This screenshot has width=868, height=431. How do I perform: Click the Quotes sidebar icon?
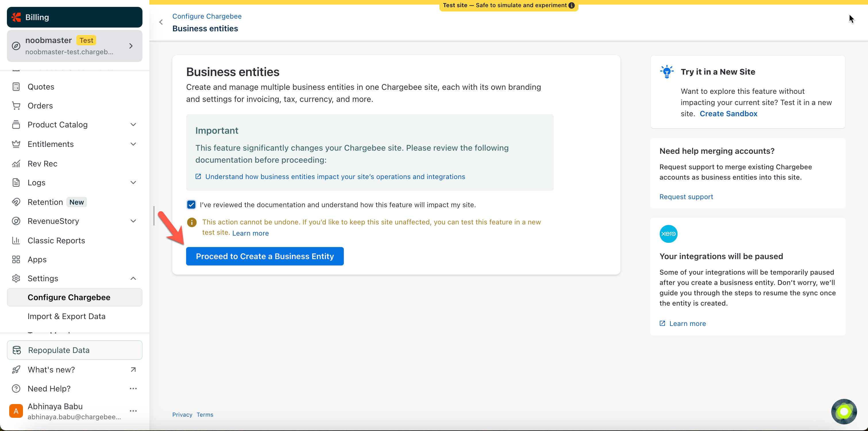pyautogui.click(x=16, y=87)
